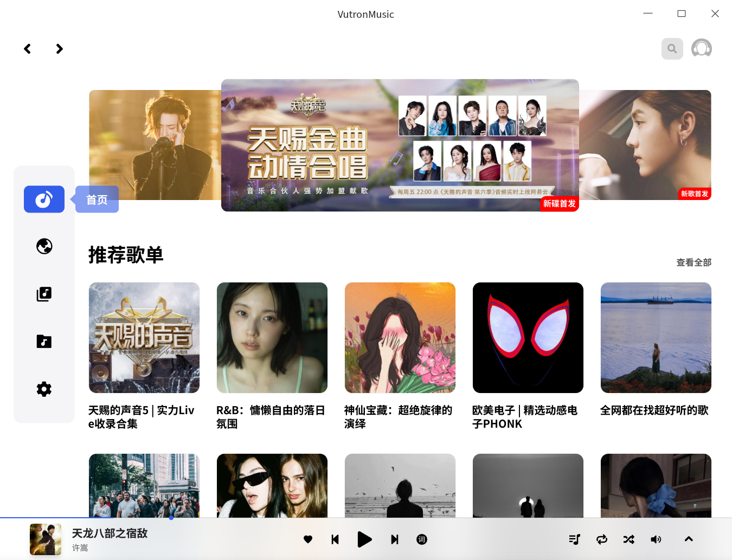The image size is (732, 560).
Task: Open R&B playlist cover with woman's face
Action: coord(272,338)
